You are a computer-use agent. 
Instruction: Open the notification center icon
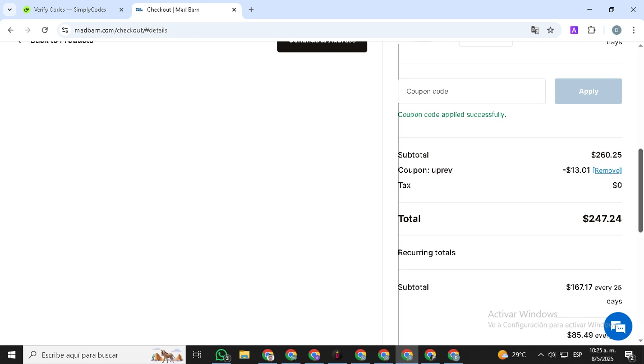(630, 355)
